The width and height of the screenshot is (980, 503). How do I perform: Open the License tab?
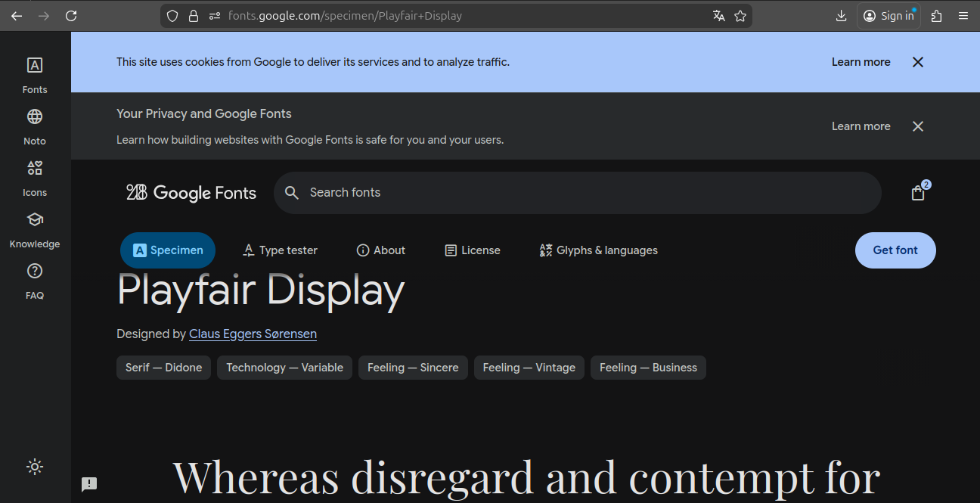(x=473, y=250)
